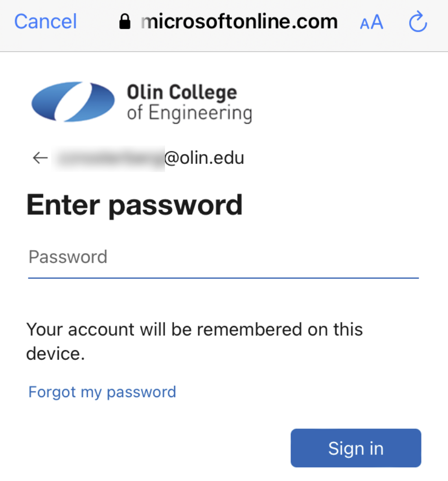Image resolution: width=448 pixels, height=481 pixels.
Task: Click the padlock security icon
Action: click(x=125, y=22)
